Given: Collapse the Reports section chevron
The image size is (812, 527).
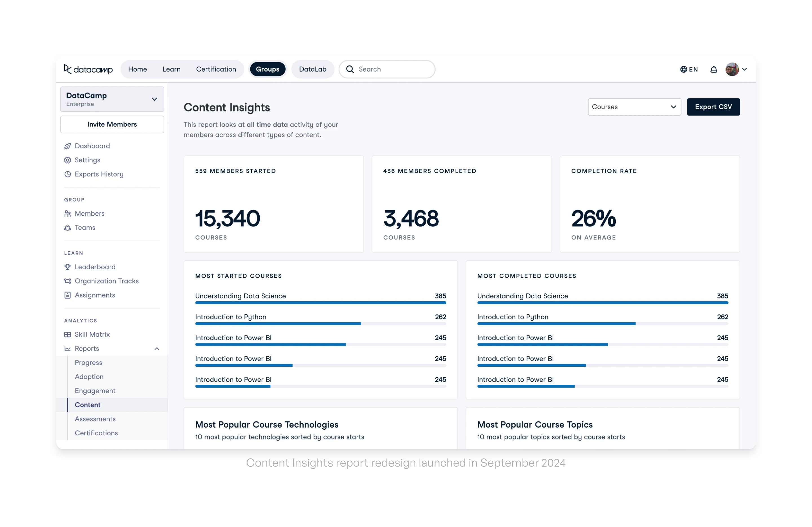Looking at the screenshot, I should coord(157,348).
